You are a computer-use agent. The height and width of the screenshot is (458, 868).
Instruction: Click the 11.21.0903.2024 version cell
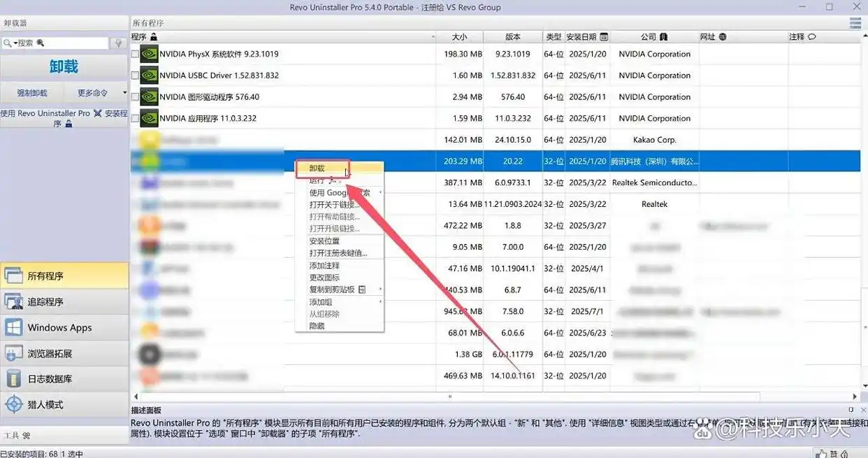tap(513, 204)
